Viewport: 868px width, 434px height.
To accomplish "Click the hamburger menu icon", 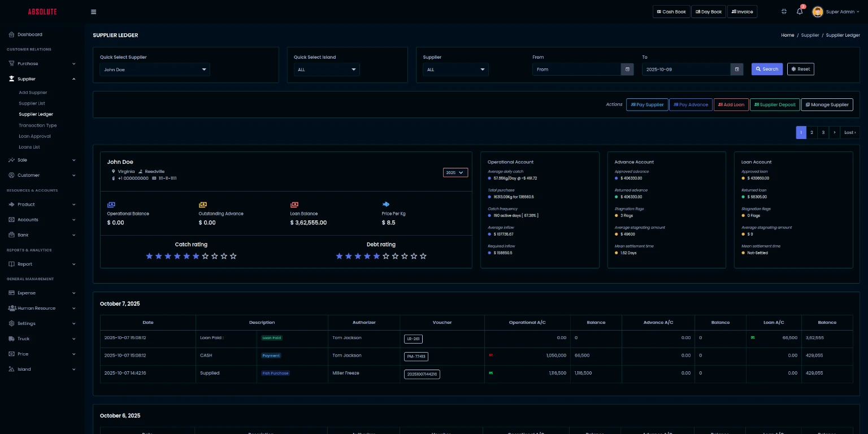I will pos(93,12).
